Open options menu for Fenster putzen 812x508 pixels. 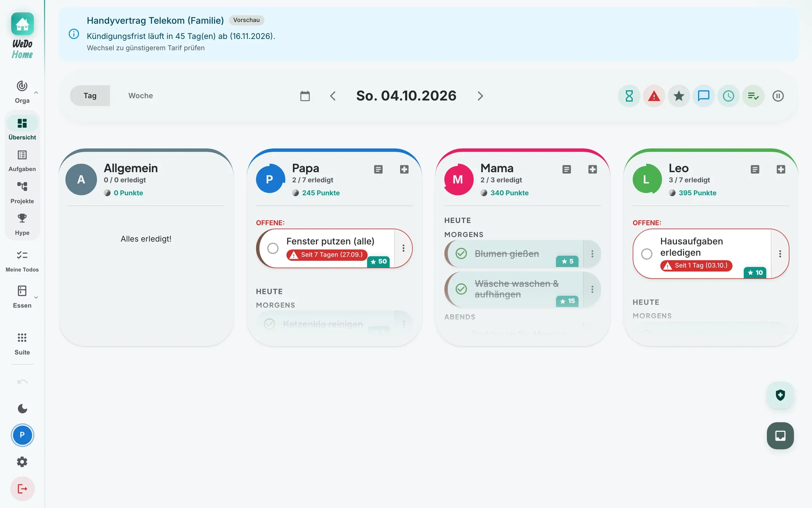(403, 248)
